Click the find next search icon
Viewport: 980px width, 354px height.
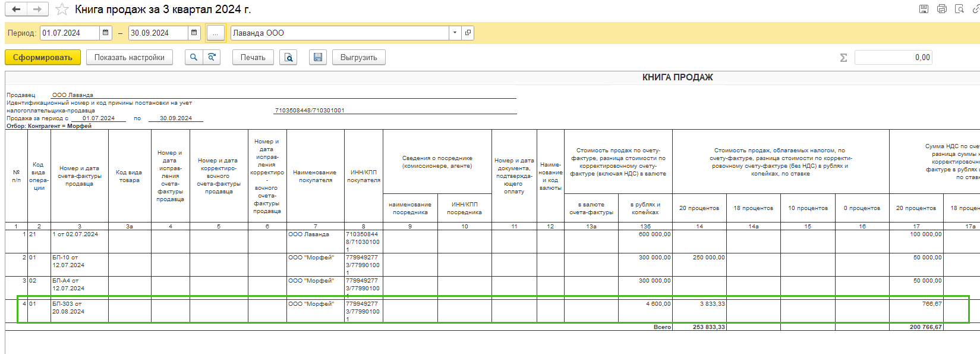tap(212, 57)
